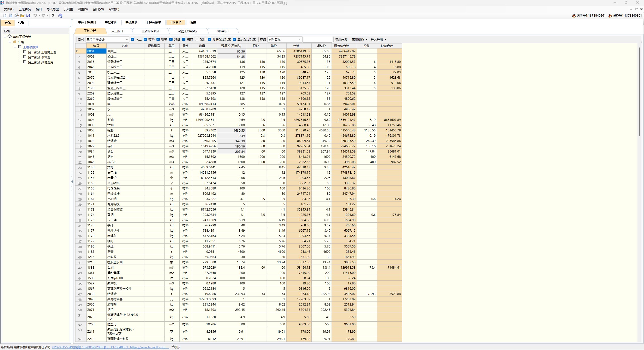Screen dimensions: 644x350
Task: Click the New blank file icon
Action: coord(5,16)
